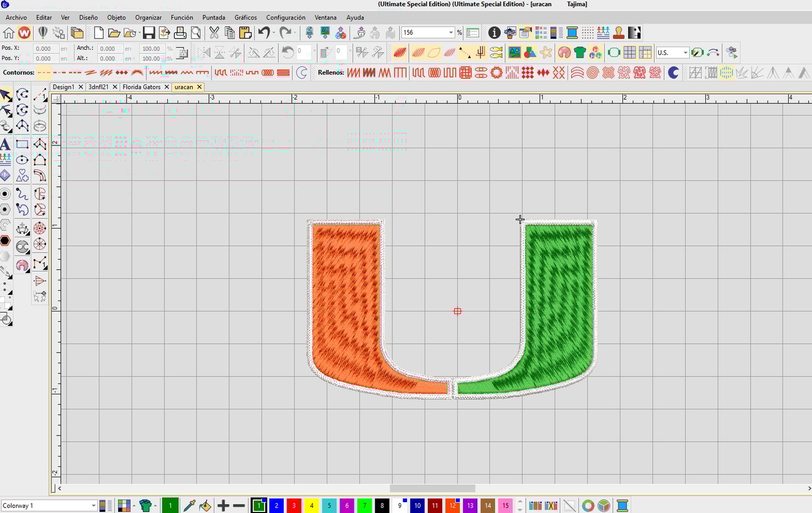812x513 pixels.
Task: Click the clipboard paste icon
Action: pos(245,33)
